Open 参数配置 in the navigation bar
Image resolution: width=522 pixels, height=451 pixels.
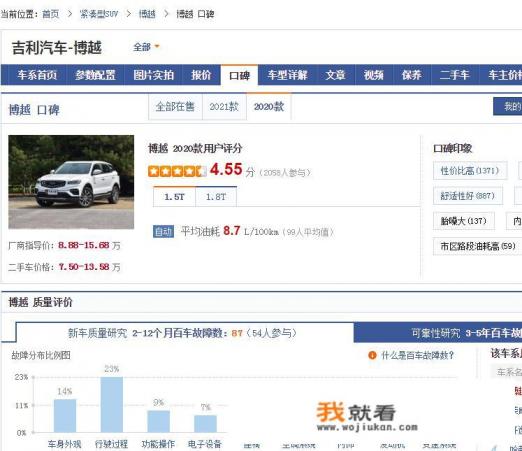pyautogui.click(x=95, y=75)
